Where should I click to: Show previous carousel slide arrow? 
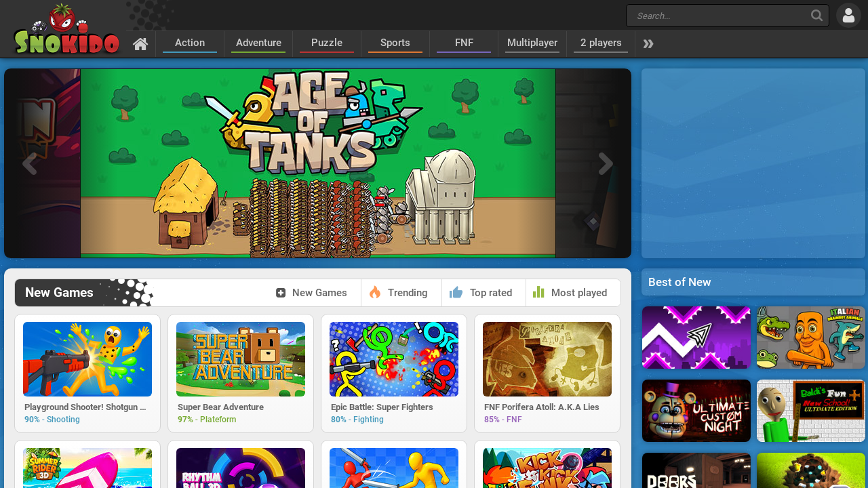click(29, 163)
